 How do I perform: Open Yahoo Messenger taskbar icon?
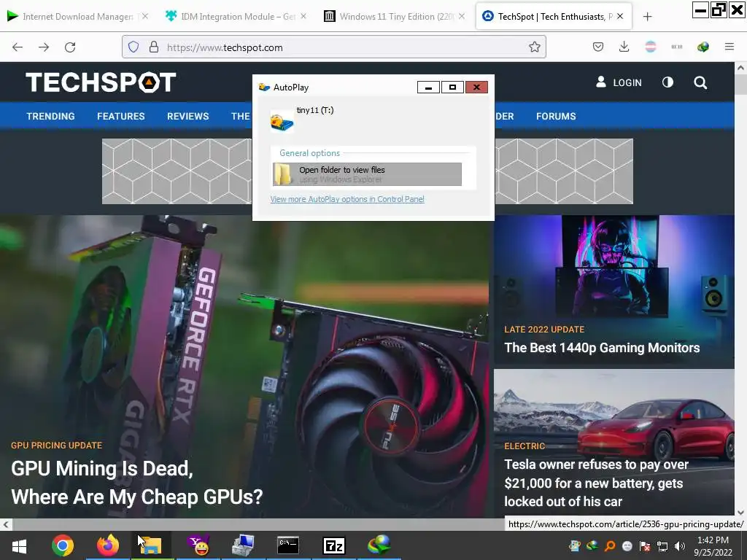(x=198, y=545)
